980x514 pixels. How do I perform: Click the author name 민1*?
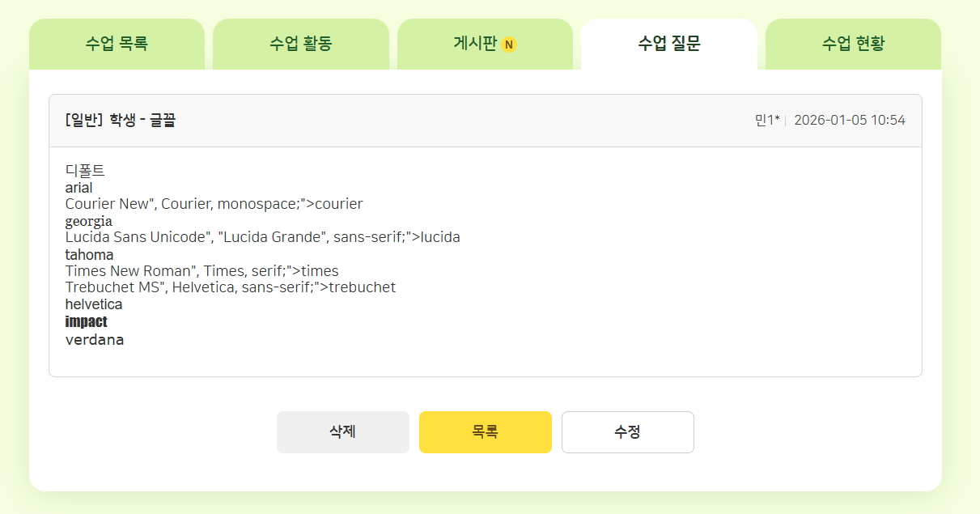tap(766, 121)
